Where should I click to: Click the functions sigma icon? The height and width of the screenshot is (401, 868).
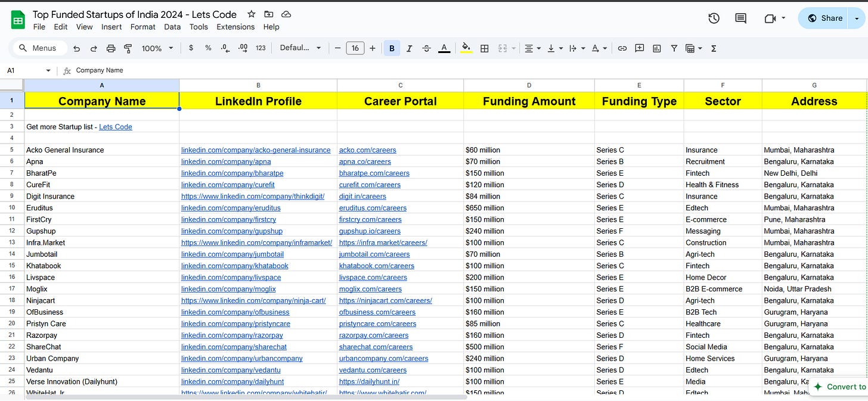coord(714,48)
